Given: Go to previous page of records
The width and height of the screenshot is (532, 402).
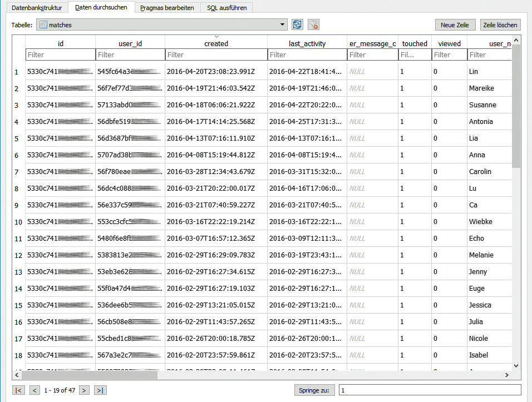Looking at the screenshot, I should pos(35,390).
